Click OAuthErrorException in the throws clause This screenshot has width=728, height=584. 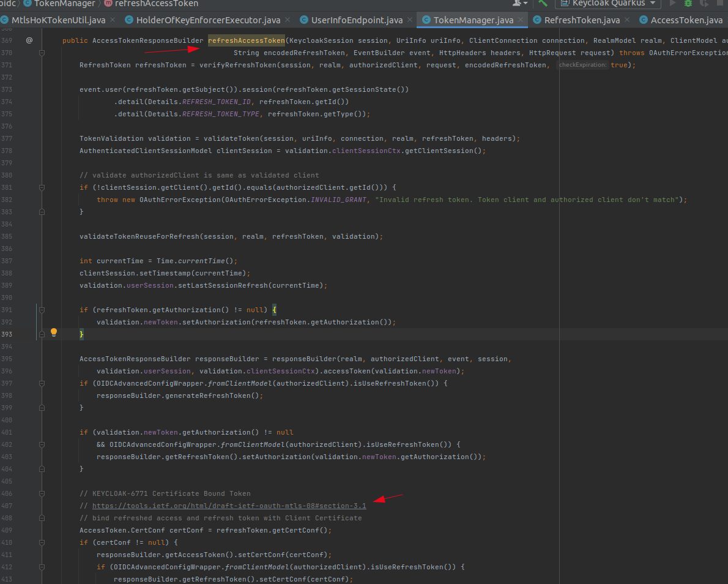(688, 53)
